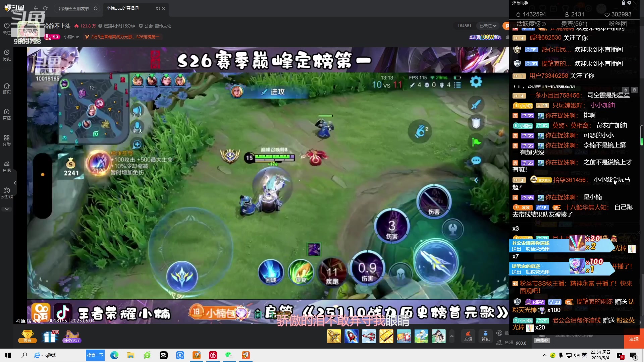Click the in-game green flag signal
The height and width of the screenshot is (362, 644).
click(x=476, y=142)
